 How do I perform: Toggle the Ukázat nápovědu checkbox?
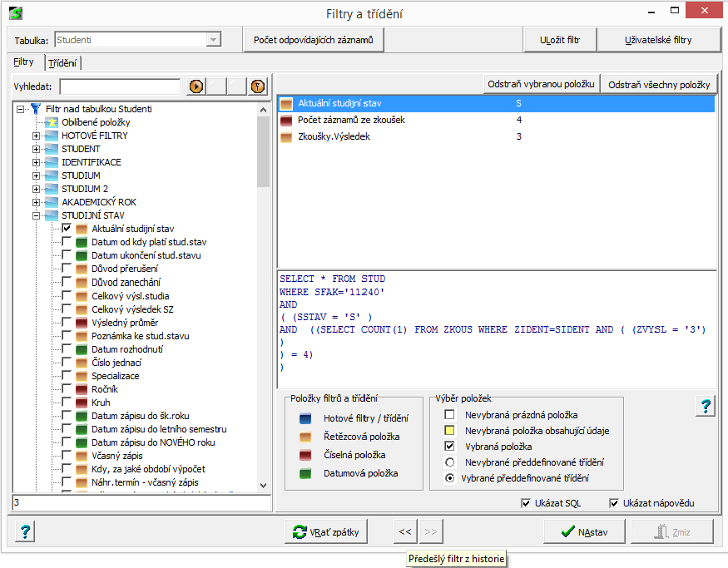(614, 503)
